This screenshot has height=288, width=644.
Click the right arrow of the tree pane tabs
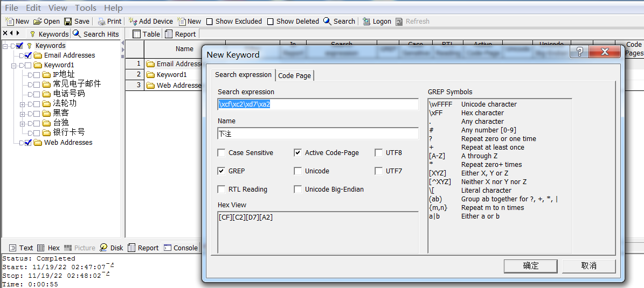pos(18,33)
